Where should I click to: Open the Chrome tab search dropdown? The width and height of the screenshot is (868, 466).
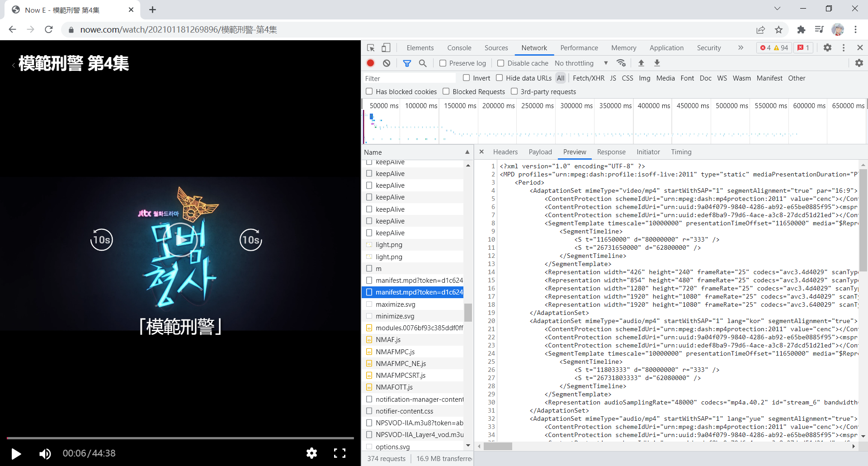point(777,9)
